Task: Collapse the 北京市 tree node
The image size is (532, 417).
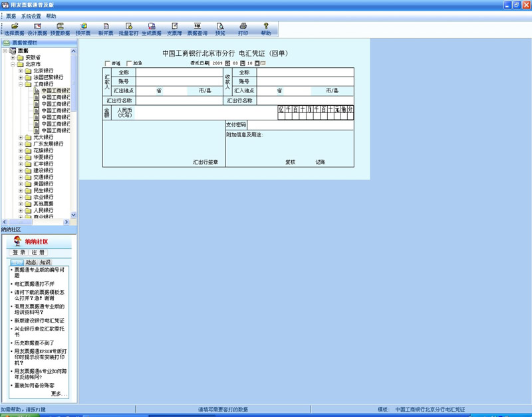Action: point(13,64)
